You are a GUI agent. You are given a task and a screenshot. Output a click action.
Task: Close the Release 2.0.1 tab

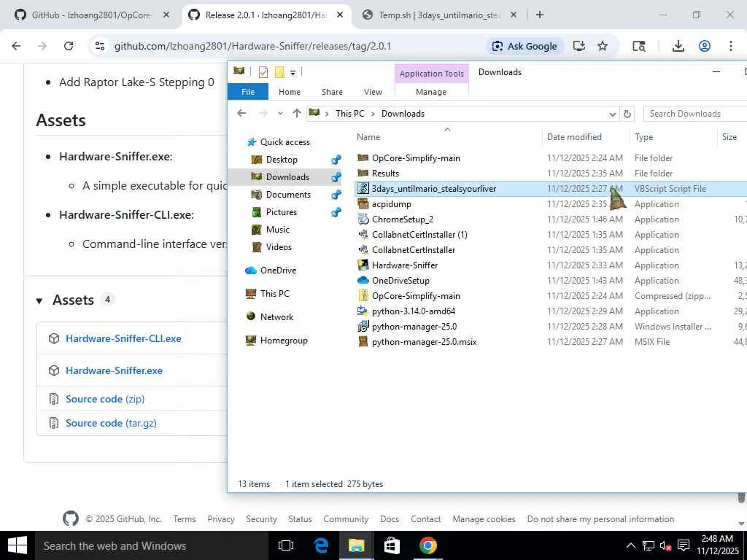pyautogui.click(x=340, y=15)
